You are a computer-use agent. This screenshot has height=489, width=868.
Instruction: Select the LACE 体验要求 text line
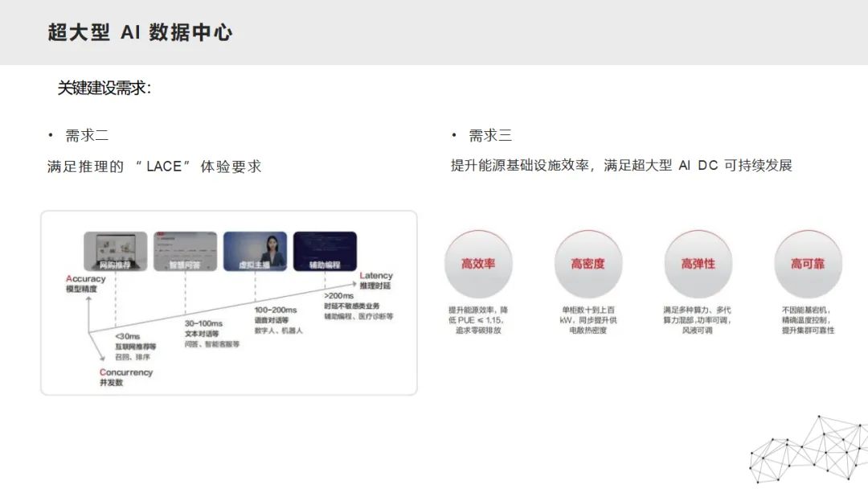pyautogui.click(x=154, y=166)
